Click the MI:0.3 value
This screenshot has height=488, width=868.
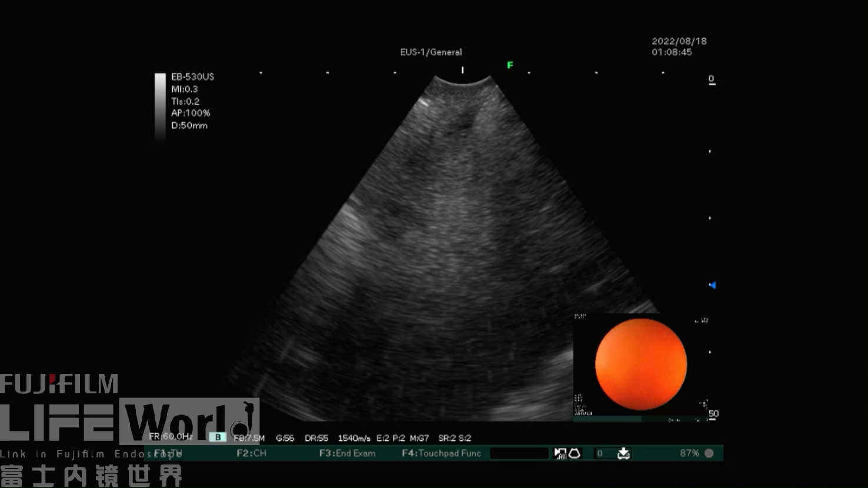[185, 89]
